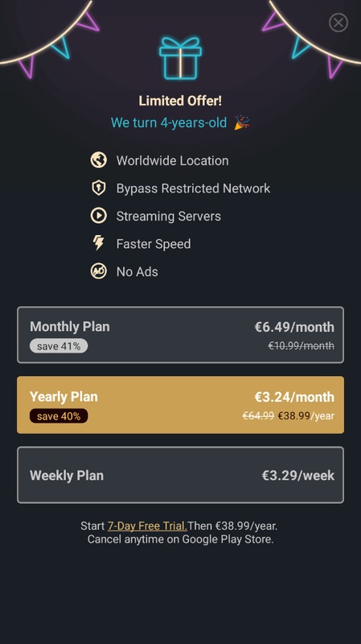This screenshot has height=644, width=361.
Task: Close the limited offer screen
Action: click(338, 23)
